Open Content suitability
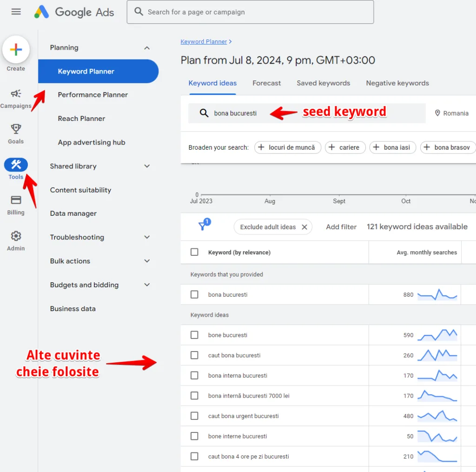 81,190
